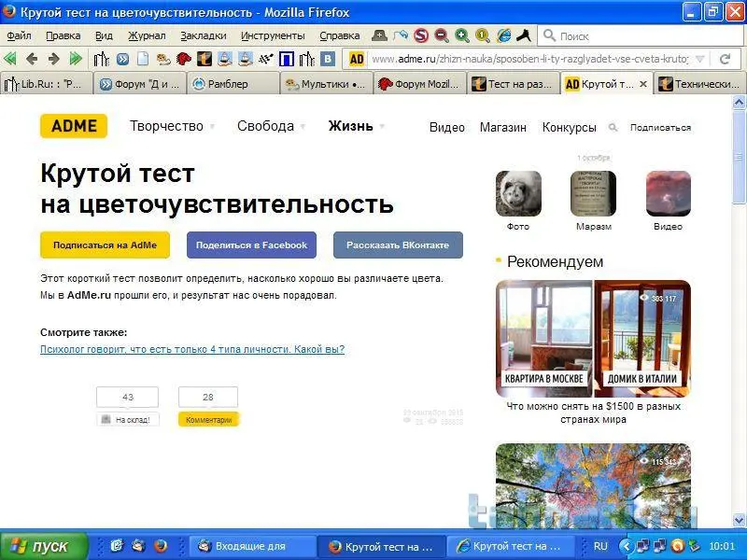Open the Журнал menu
Image resolution: width=747 pixels, height=560 pixels.
(x=147, y=35)
